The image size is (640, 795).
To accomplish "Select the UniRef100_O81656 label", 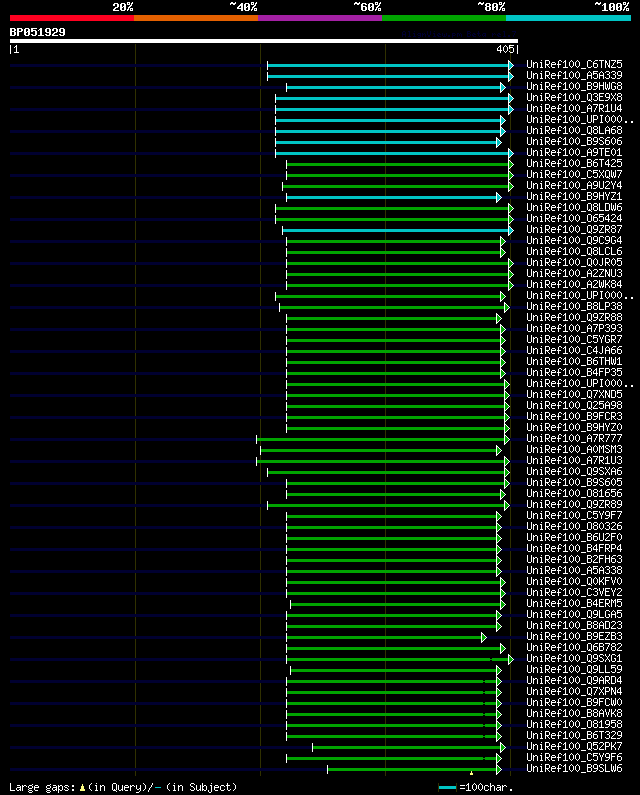I will (x=574, y=493).
